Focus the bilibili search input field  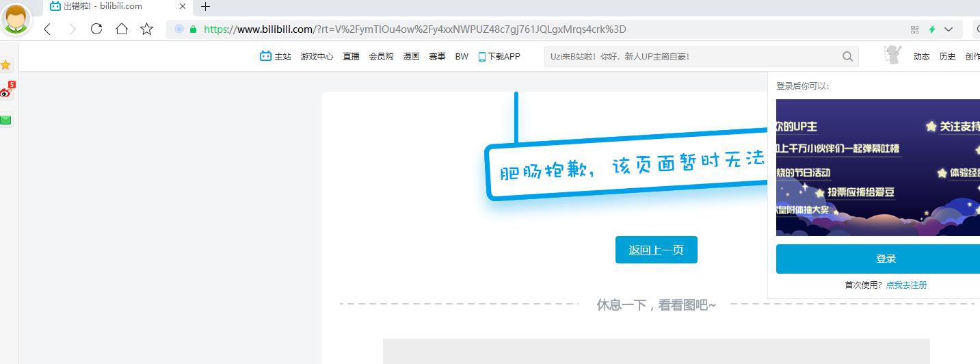coord(691,57)
